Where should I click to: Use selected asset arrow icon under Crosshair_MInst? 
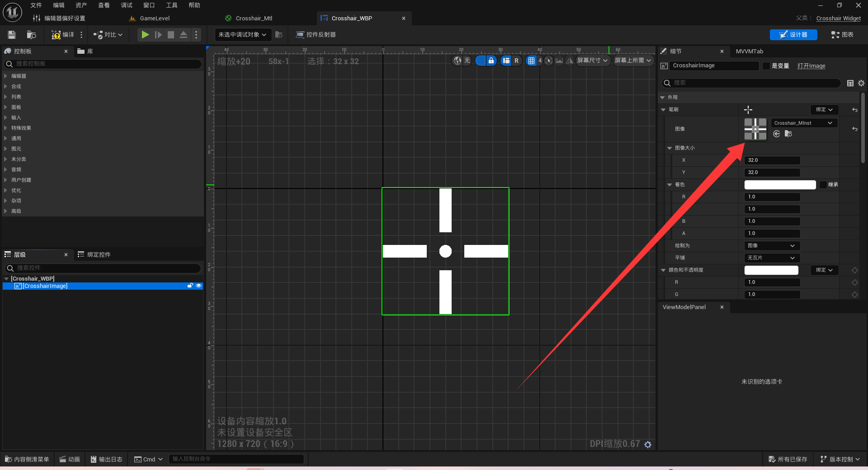pos(777,134)
